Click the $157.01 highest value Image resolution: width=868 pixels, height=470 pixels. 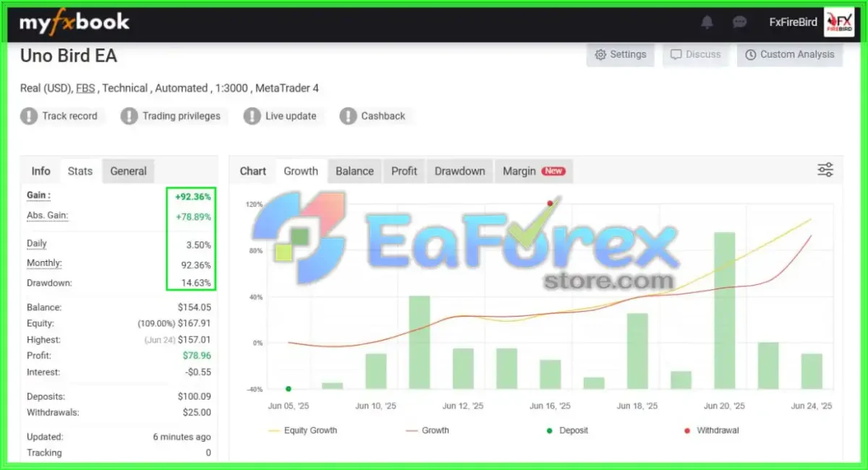[x=195, y=340]
